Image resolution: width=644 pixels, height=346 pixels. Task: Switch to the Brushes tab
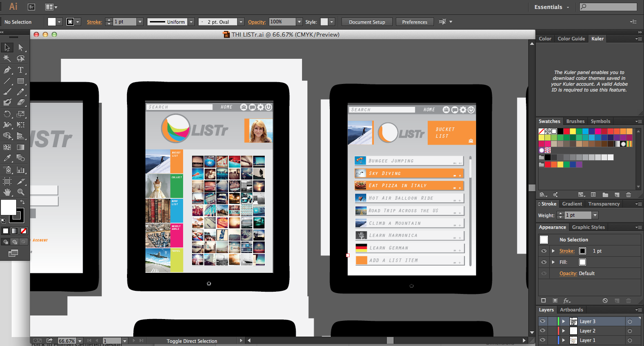(575, 121)
